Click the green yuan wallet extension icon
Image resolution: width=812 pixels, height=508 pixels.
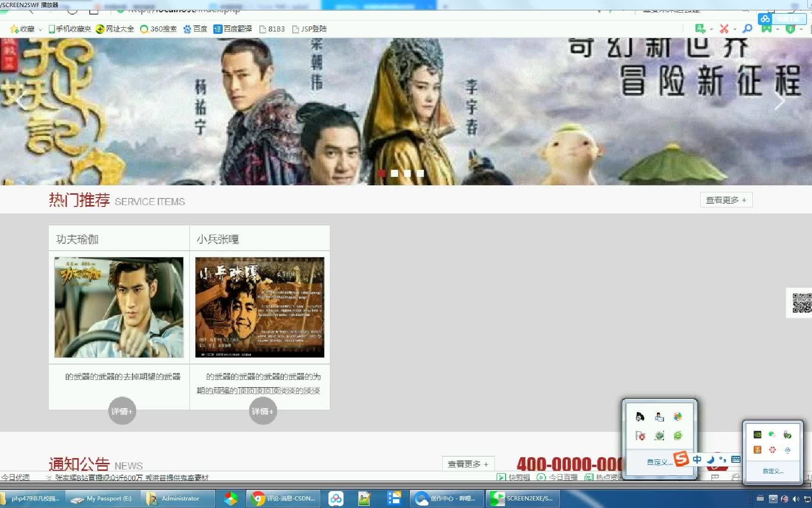pos(790,29)
